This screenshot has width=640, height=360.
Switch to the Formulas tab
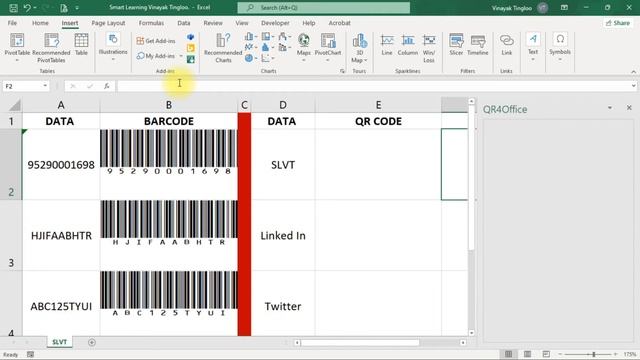pos(151,23)
